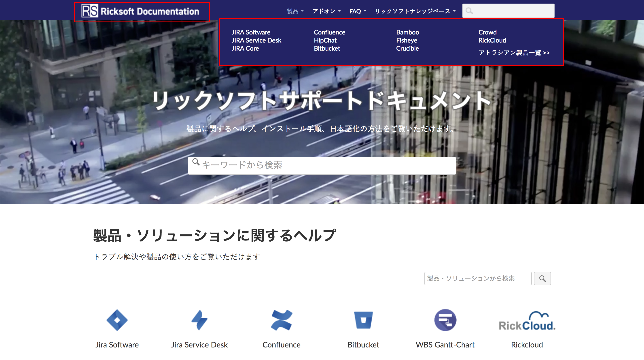Image resolution: width=644 pixels, height=360 pixels.
Task: Open the WBS Gantt-Chart text link
Action: pos(445,345)
